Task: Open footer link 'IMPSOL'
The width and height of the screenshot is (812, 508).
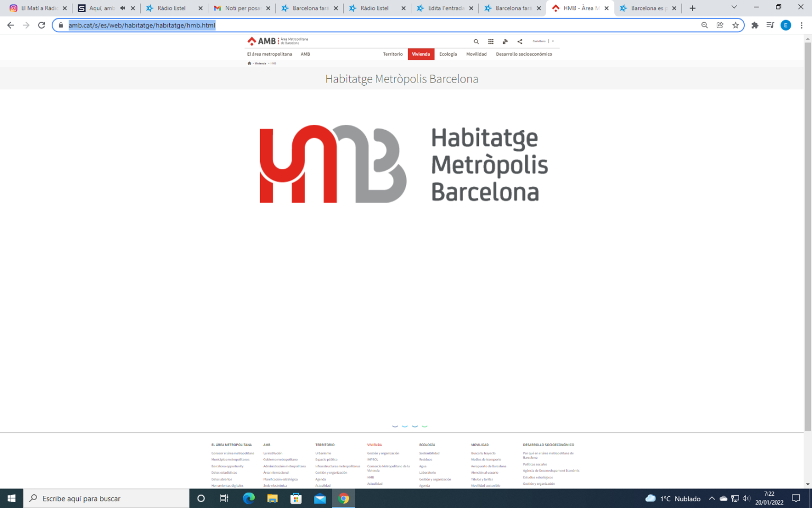Action: [373, 459]
